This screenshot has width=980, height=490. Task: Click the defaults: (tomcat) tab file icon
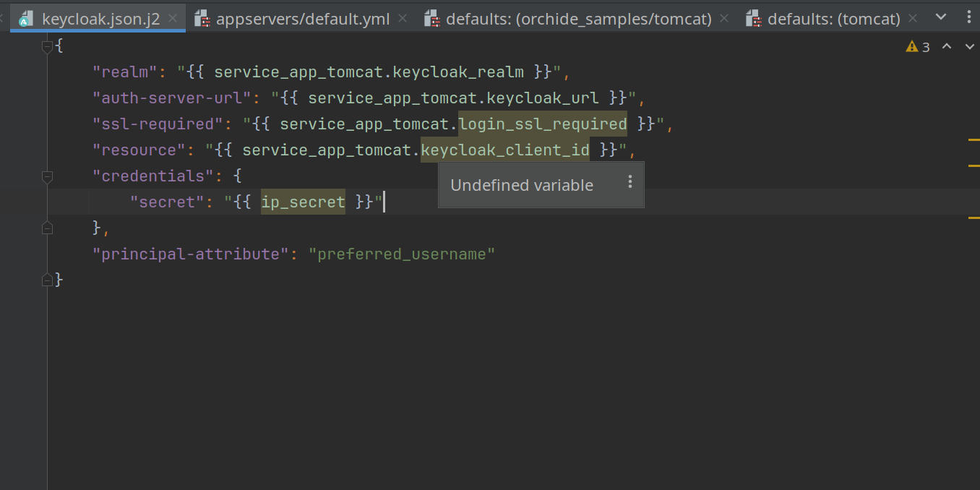754,19
